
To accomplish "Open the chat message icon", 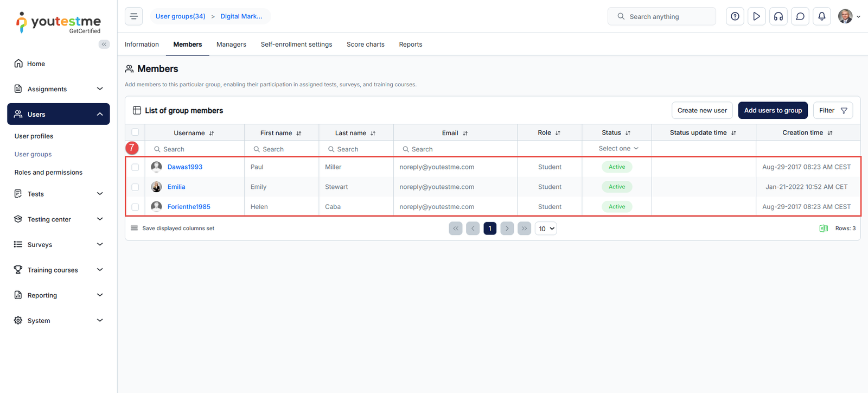I will 800,16.
